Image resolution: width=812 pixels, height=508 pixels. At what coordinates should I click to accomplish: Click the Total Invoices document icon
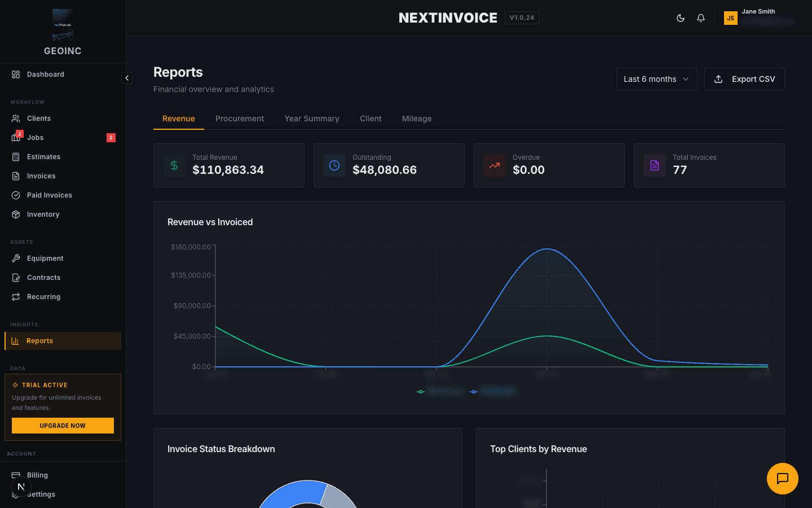tap(655, 165)
